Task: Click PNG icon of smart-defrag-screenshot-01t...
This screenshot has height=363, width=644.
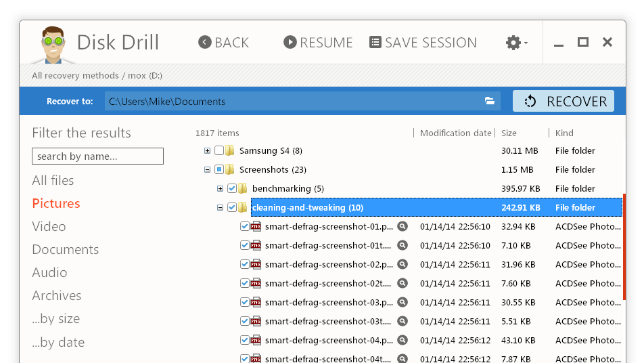Action: 256,245
